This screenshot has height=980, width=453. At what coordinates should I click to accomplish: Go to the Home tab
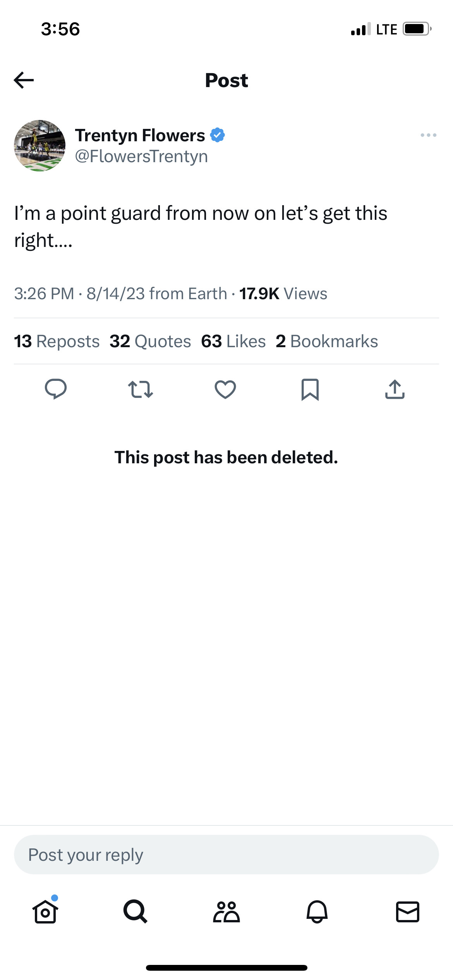click(45, 911)
